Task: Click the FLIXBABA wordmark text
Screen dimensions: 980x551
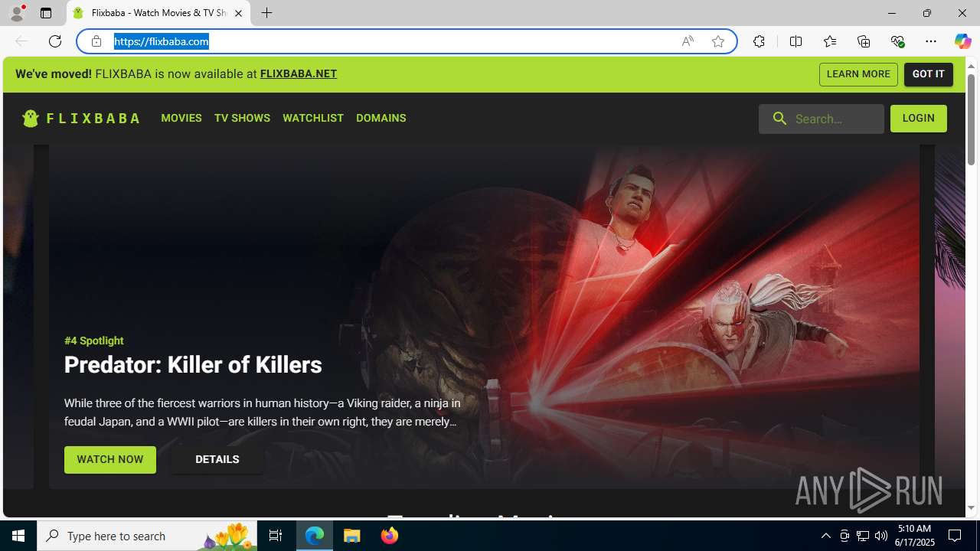Action: point(93,119)
